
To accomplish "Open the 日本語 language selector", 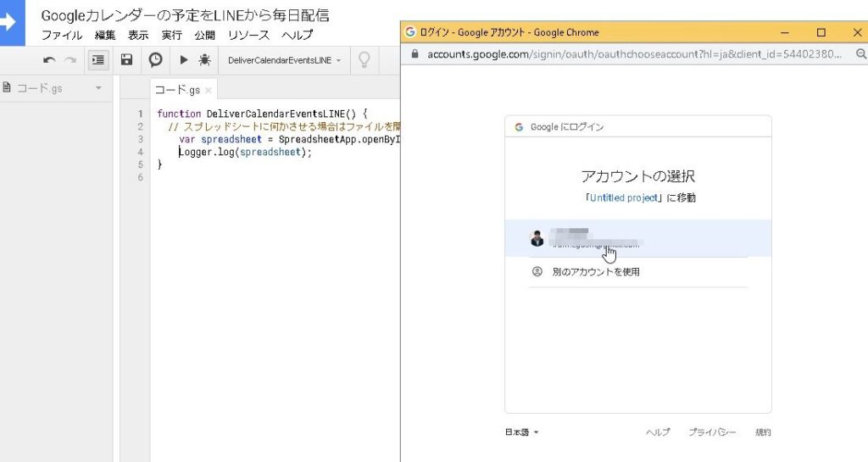I will point(522,432).
